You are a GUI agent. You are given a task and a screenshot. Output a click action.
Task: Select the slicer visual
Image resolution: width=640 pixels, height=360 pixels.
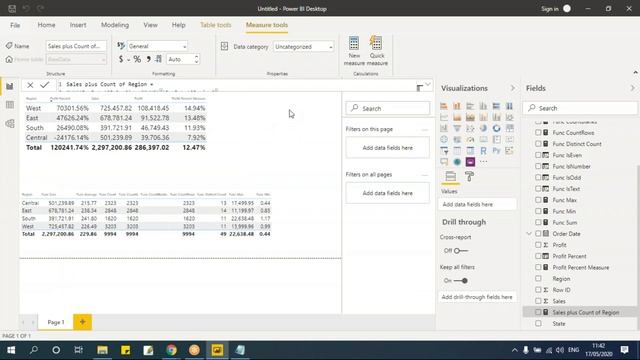[x=444, y=151]
